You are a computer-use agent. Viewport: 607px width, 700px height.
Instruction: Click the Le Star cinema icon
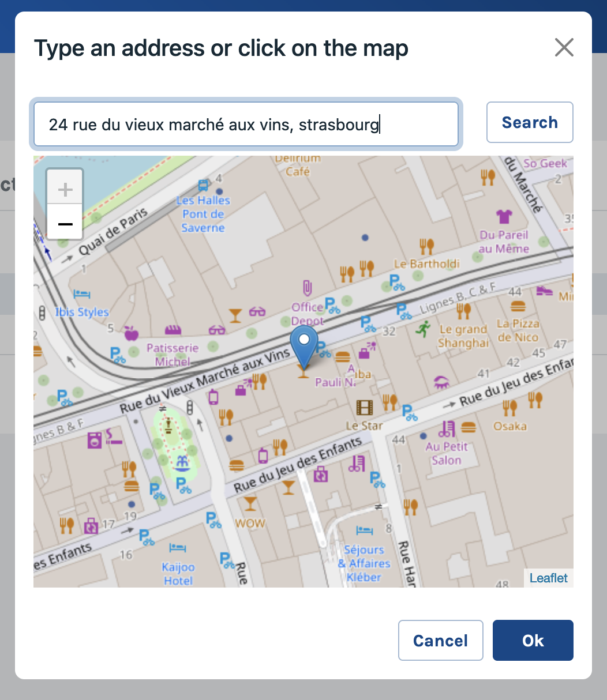click(365, 408)
